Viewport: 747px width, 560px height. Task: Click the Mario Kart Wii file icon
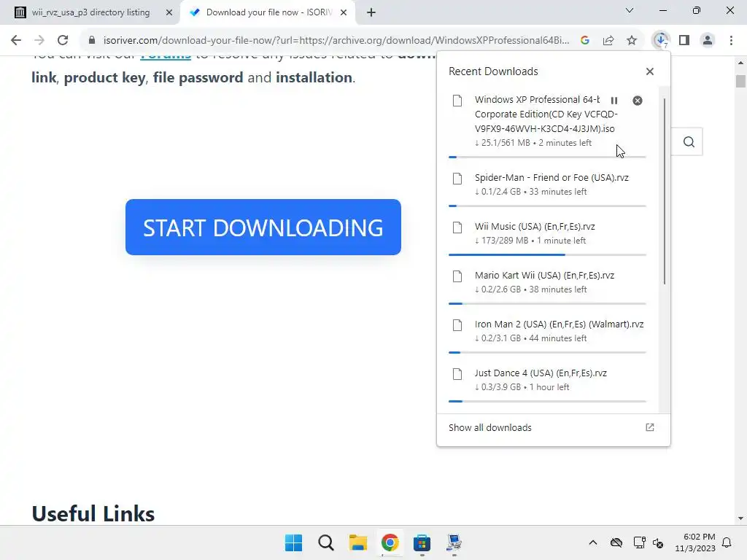point(457,276)
